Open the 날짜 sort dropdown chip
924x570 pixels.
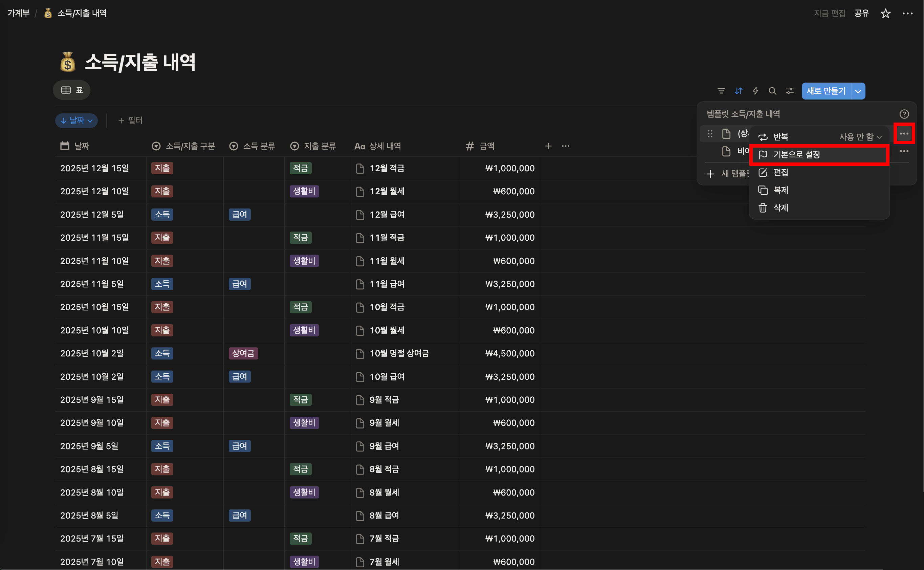coord(76,120)
